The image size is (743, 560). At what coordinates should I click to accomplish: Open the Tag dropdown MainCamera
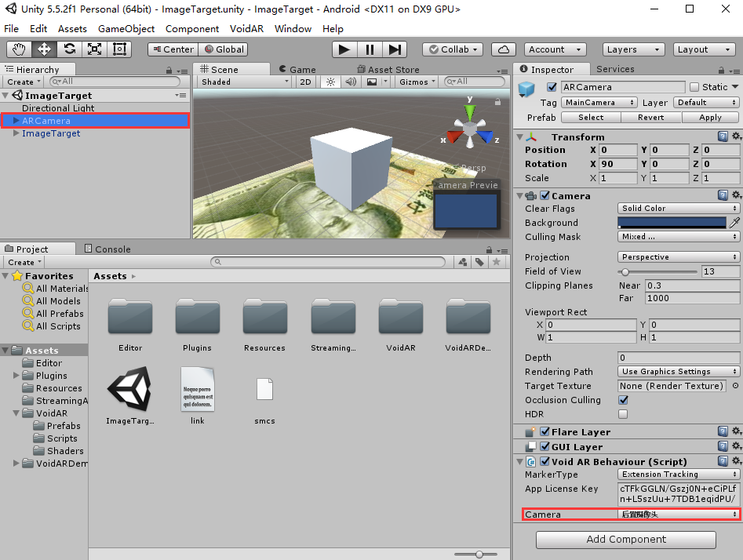pos(599,102)
